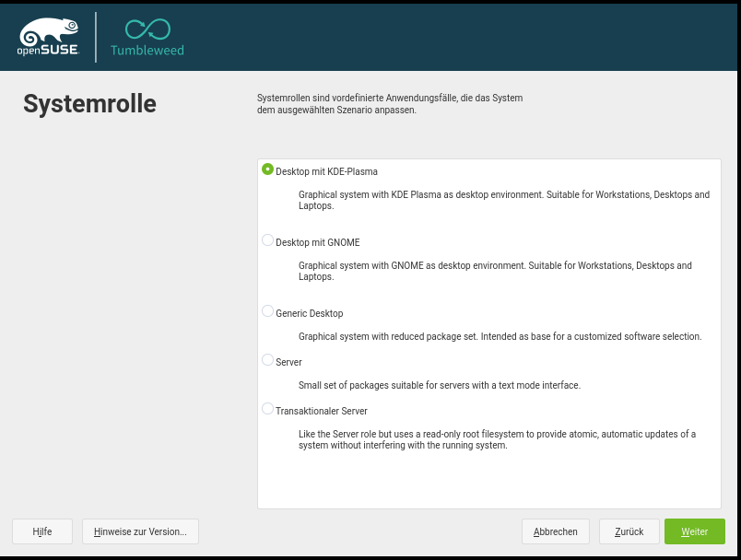The height and width of the screenshot is (560, 741).
Task: Enable the Transaktionaler Server radio button
Action: (x=268, y=409)
